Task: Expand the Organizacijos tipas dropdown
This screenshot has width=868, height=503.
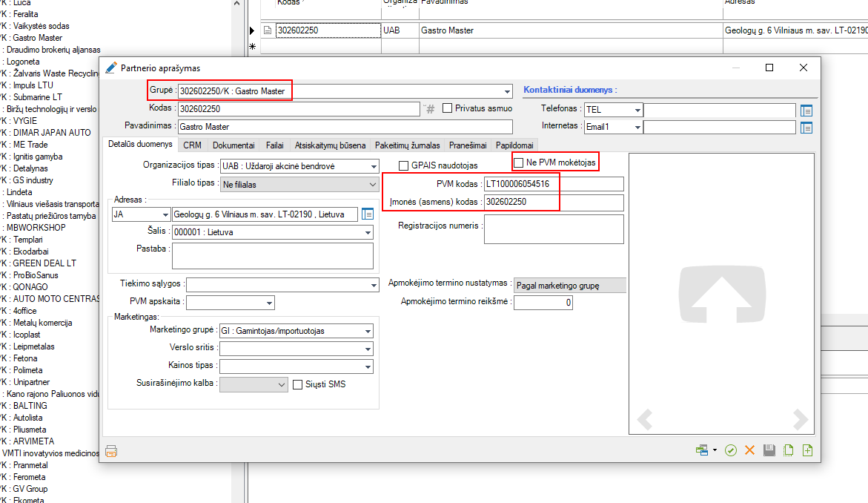Action: click(373, 166)
